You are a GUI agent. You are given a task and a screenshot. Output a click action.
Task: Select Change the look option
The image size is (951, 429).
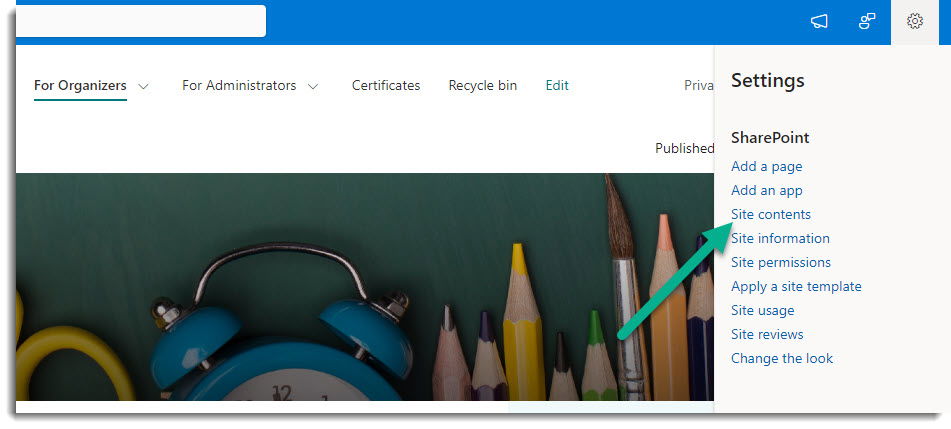782,359
